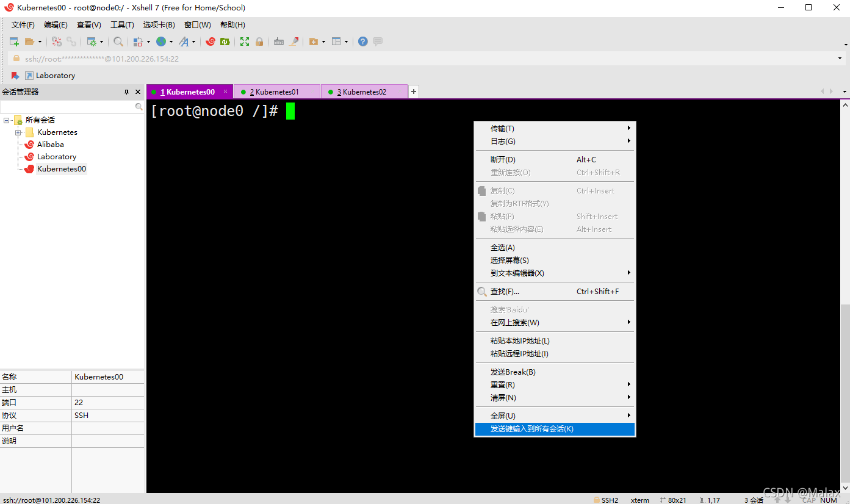This screenshot has height=504, width=850.
Task: Open dropdown next to layout icon
Action: point(347,41)
